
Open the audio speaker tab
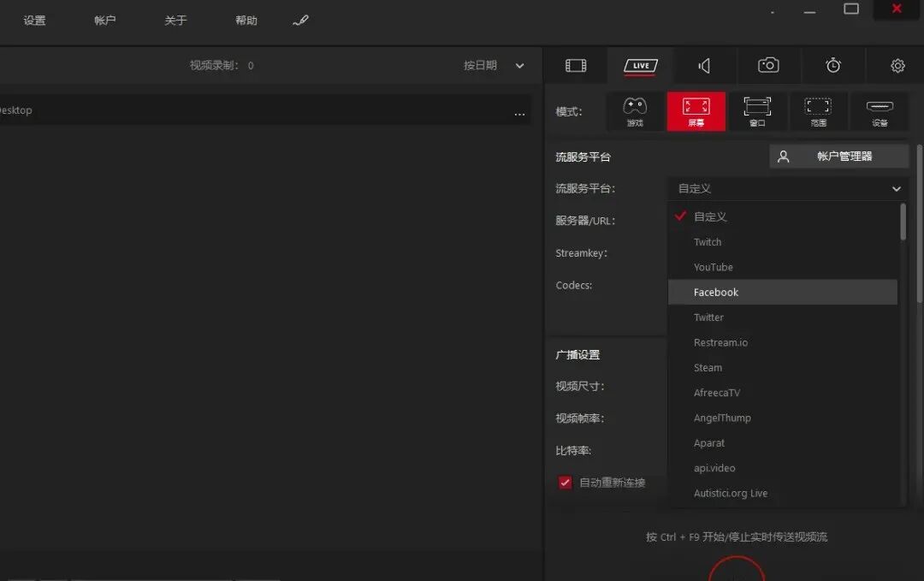point(704,65)
